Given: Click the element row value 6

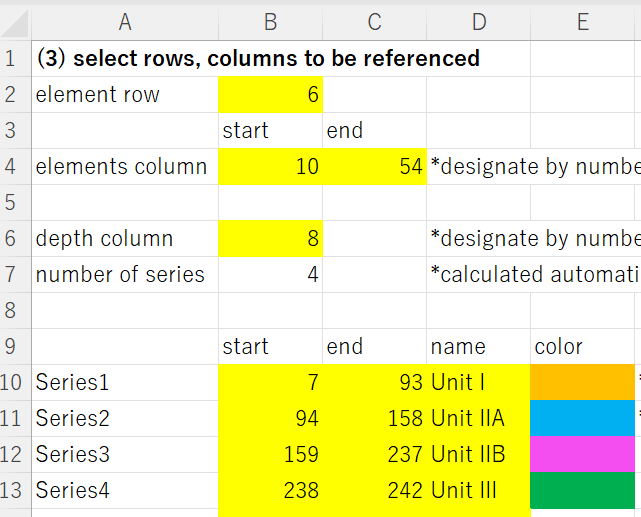Looking at the screenshot, I should tap(271, 94).
